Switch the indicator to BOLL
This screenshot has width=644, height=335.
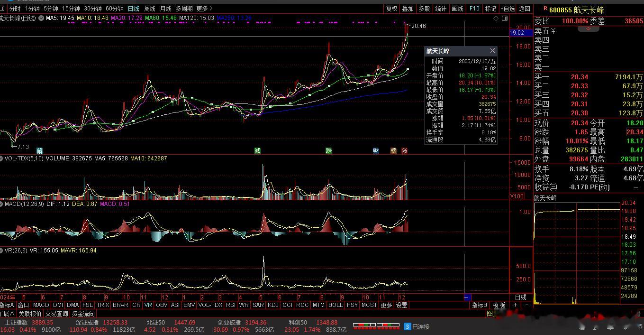click(x=335, y=305)
